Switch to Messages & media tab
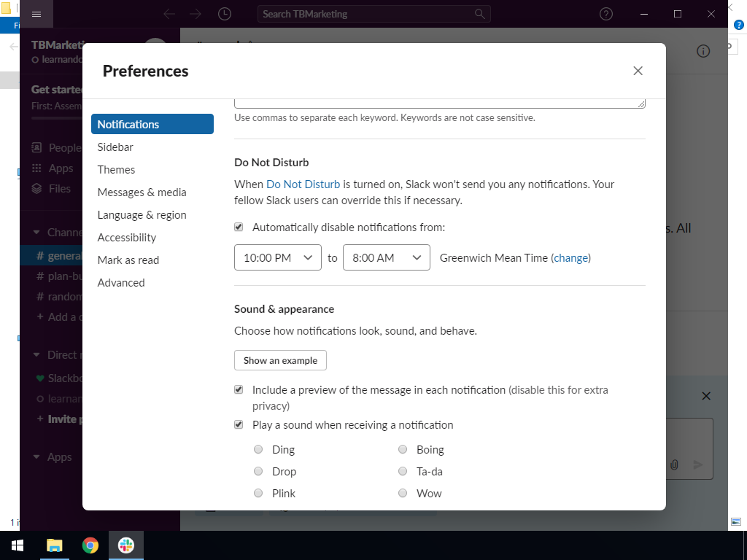 (142, 192)
